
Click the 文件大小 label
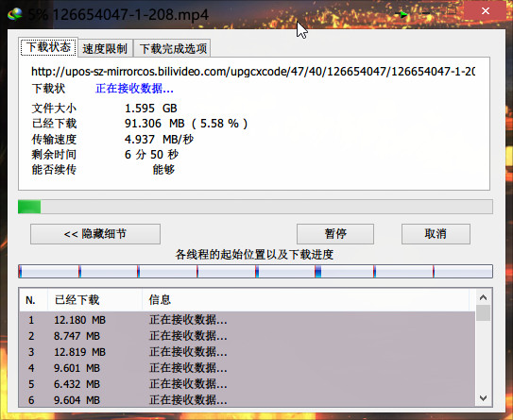(x=54, y=109)
